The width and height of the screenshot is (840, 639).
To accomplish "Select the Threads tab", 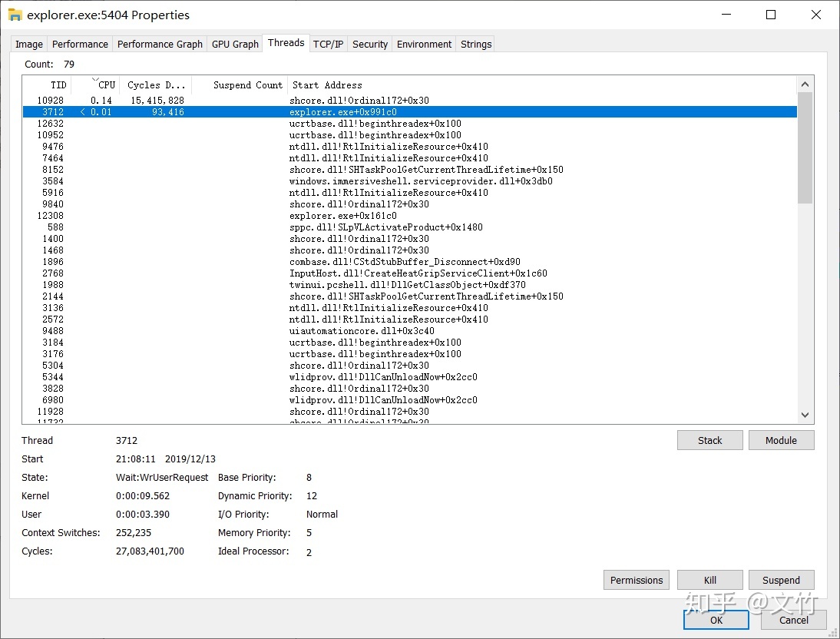I will tap(286, 43).
